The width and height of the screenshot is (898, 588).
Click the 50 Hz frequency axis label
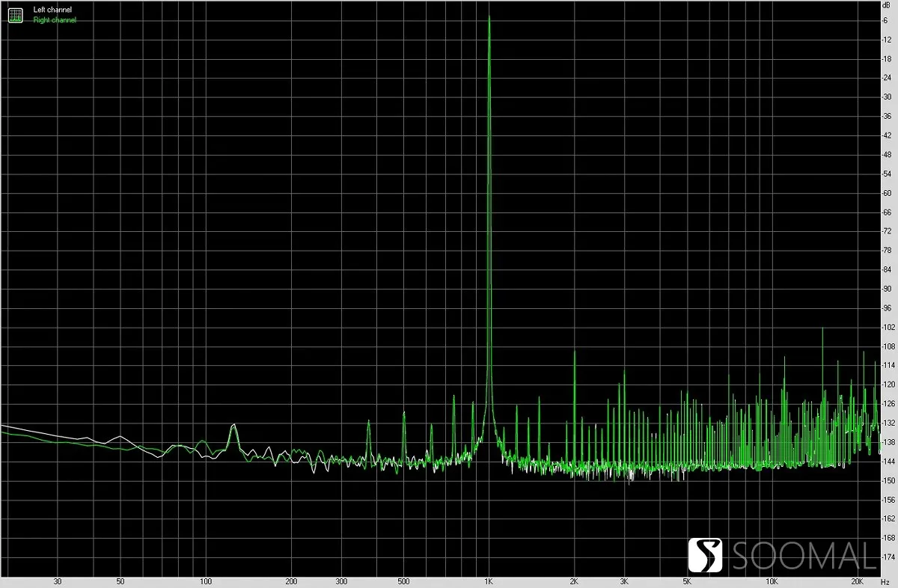click(x=120, y=581)
